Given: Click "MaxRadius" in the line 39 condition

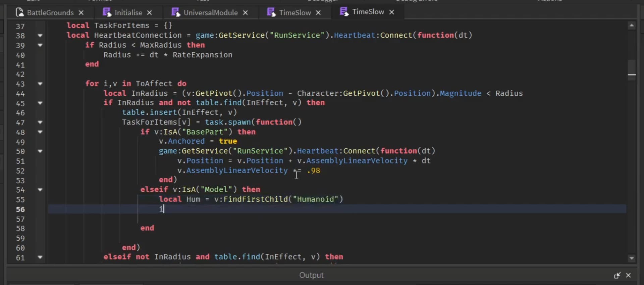Looking at the screenshot, I should 161,45.
